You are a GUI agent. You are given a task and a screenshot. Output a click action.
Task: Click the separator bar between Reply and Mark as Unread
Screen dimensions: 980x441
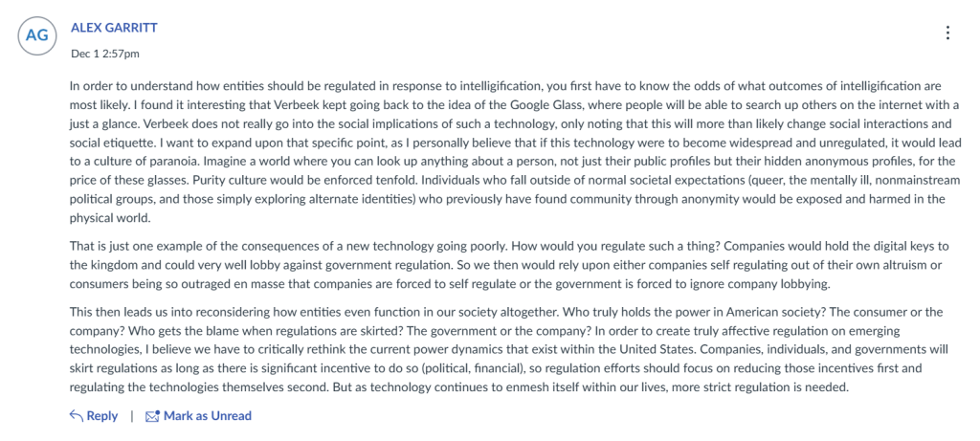[x=131, y=416]
